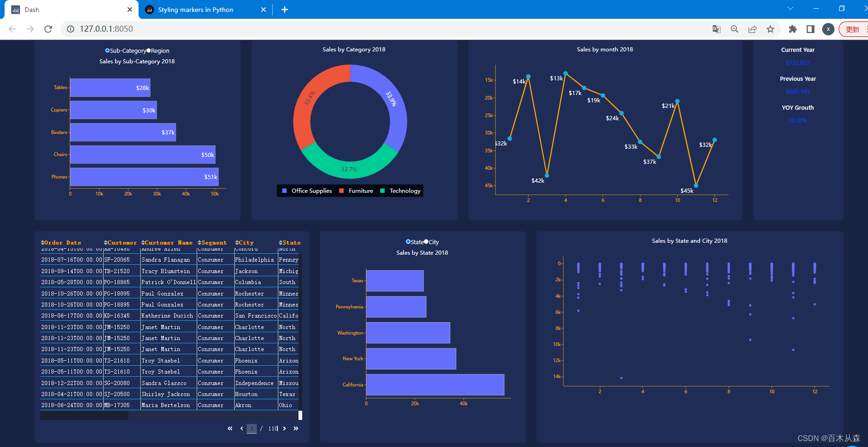Reload the dashboard page
Image resolution: width=868 pixels, height=447 pixels.
pyautogui.click(x=48, y=29)
